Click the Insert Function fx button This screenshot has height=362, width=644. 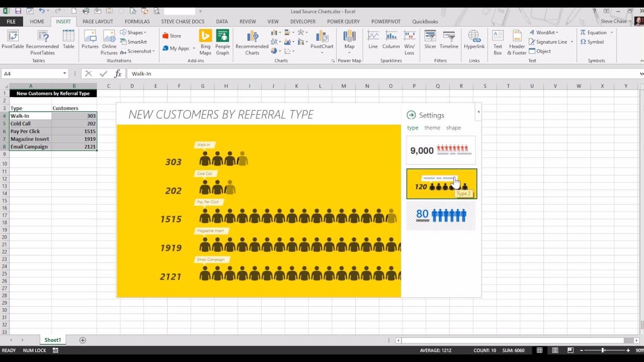pos(118,73)
